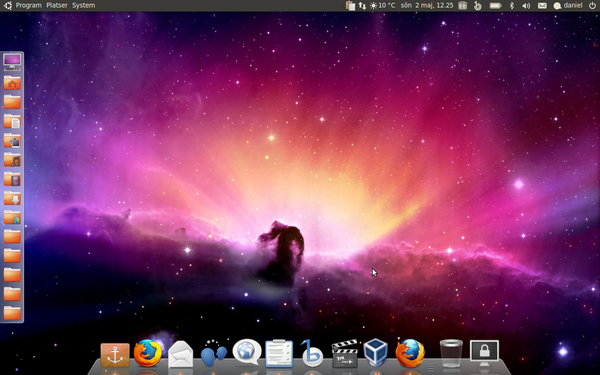Viewport: 600px width, 375px height.
Task: Open the Documents folder in the side dock
Action: [12, 121]
